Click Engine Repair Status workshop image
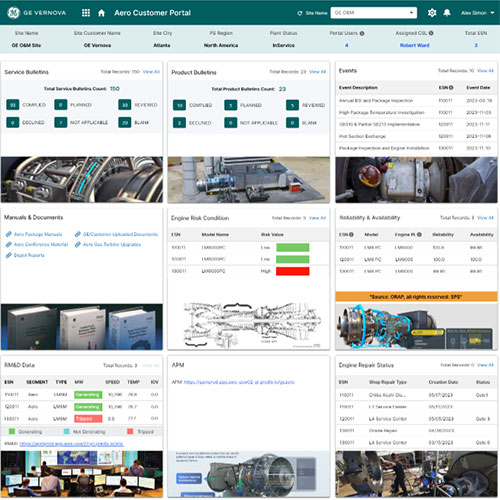500x500 pixels. [x=416, y=474]
